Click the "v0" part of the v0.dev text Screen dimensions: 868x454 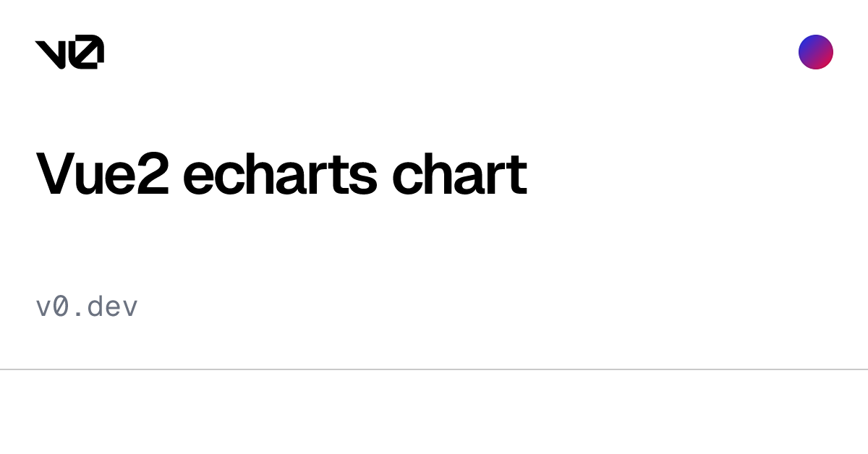(52, 308)
